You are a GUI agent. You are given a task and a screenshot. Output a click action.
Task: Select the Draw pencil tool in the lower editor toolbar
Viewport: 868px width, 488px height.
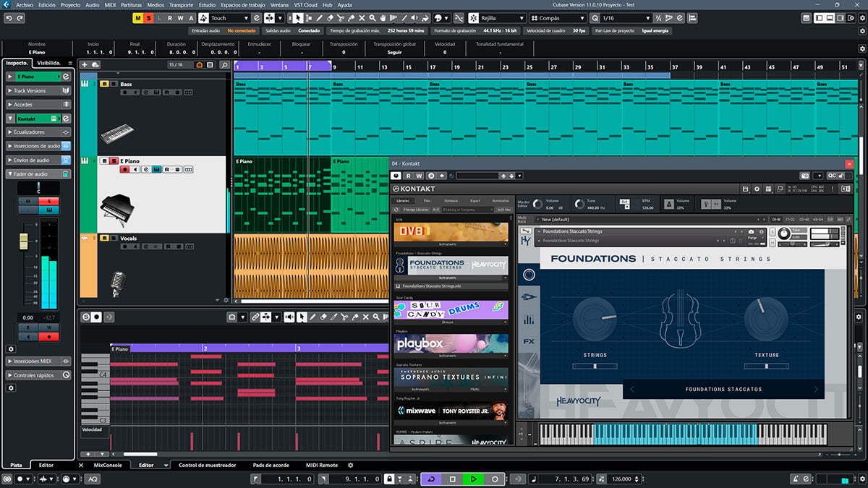[312, 317]
